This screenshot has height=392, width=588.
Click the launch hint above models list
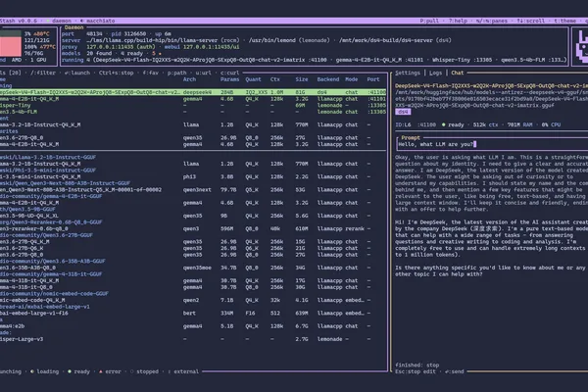[x=77, y=73]
